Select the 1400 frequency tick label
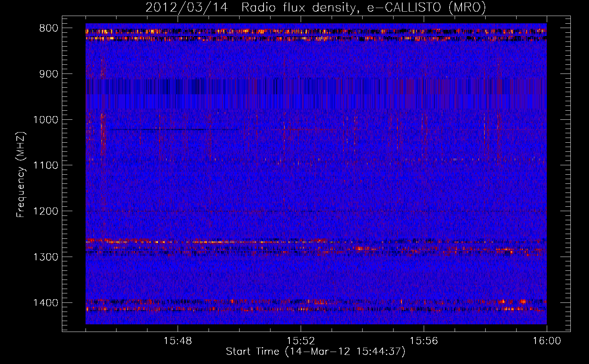This screenshot has width=589, height=364. click(x=46, y=303)
